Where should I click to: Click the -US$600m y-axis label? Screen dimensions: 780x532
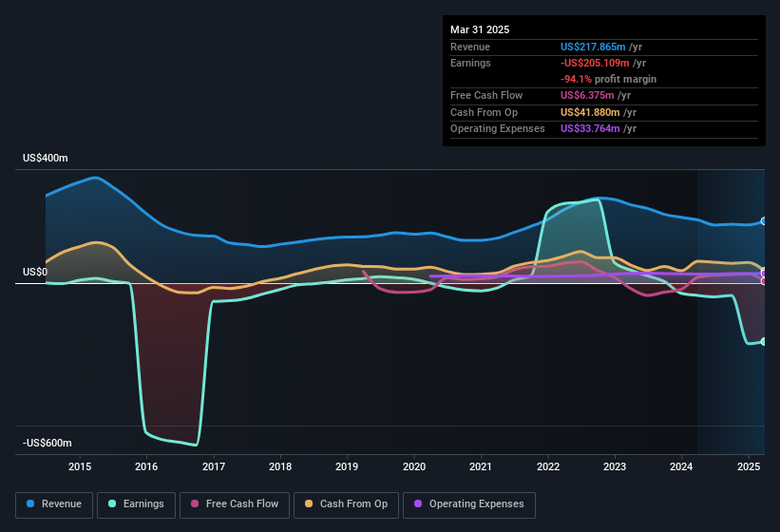[x=48, y=443]
